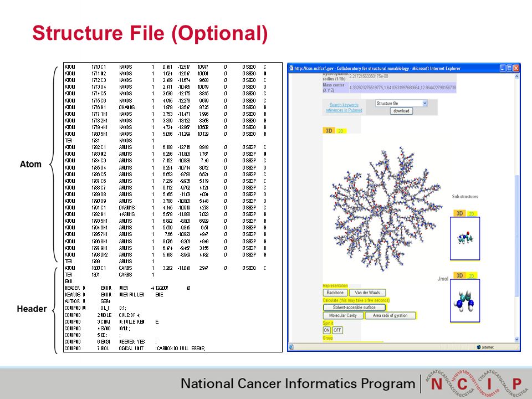Close the Internet Explorer window
Viewport: 532px width, 399px height.
click(516, 68)
